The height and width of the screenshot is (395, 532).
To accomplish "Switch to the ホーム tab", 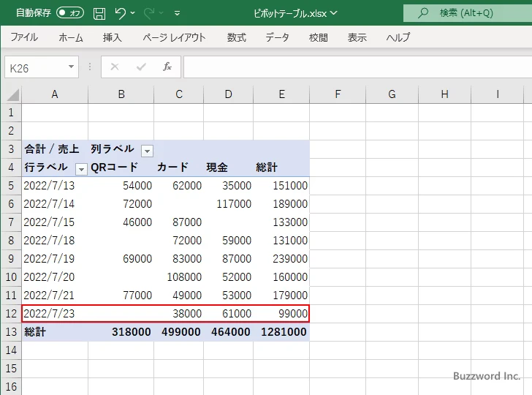I will click(x=71, y=37).
